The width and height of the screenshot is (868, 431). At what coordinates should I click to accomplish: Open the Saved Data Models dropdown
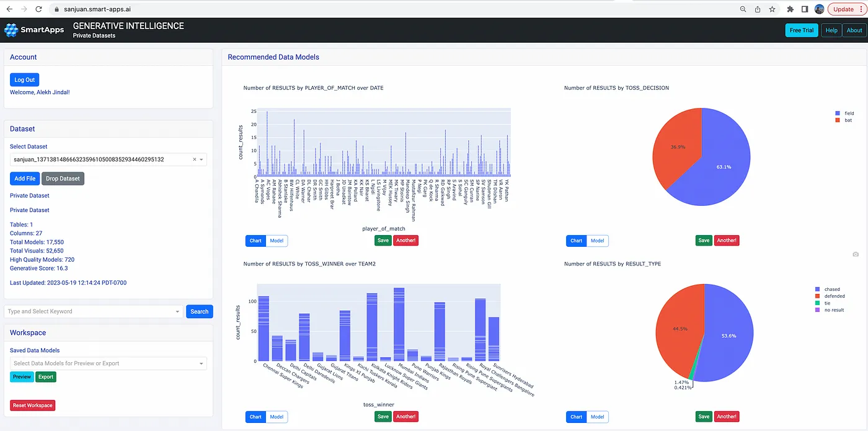click(x=201, y=363)
